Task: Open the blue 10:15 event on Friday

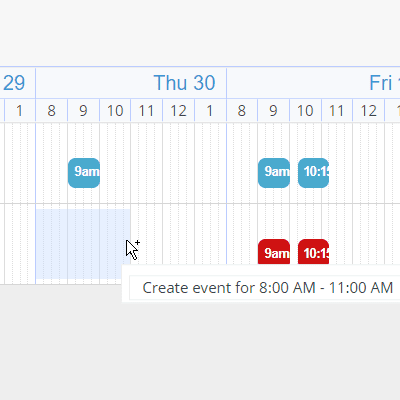Action: (313, 173)
